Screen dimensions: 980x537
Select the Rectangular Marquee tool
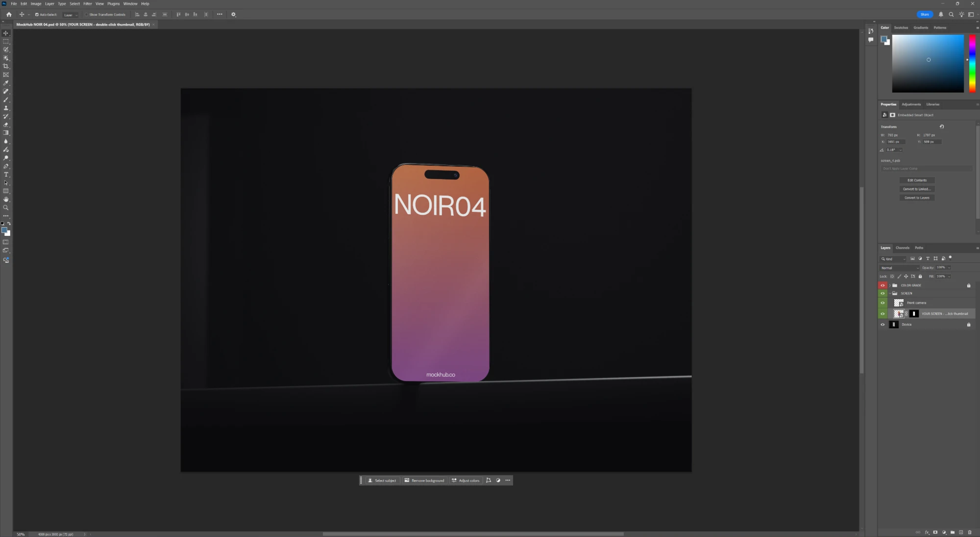pos(6,42)
